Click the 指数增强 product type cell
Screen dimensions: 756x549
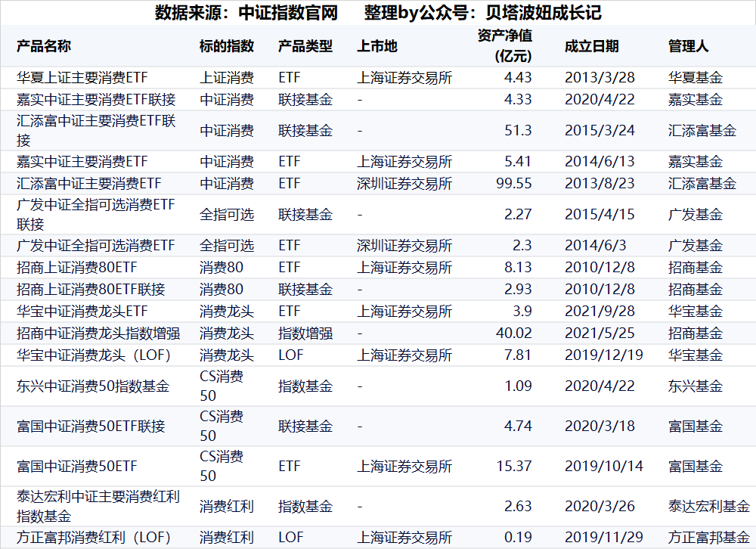305,333
